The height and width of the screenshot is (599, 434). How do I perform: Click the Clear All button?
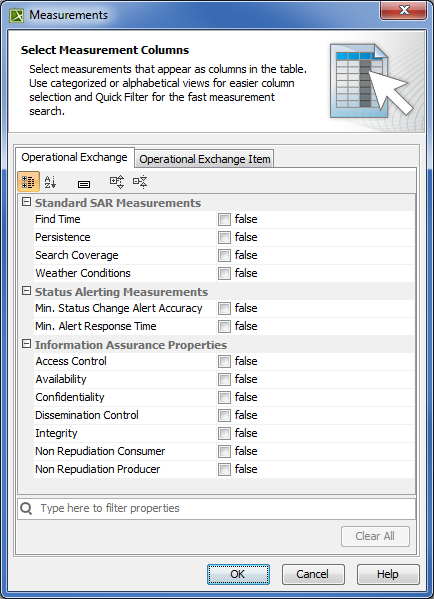375,536
